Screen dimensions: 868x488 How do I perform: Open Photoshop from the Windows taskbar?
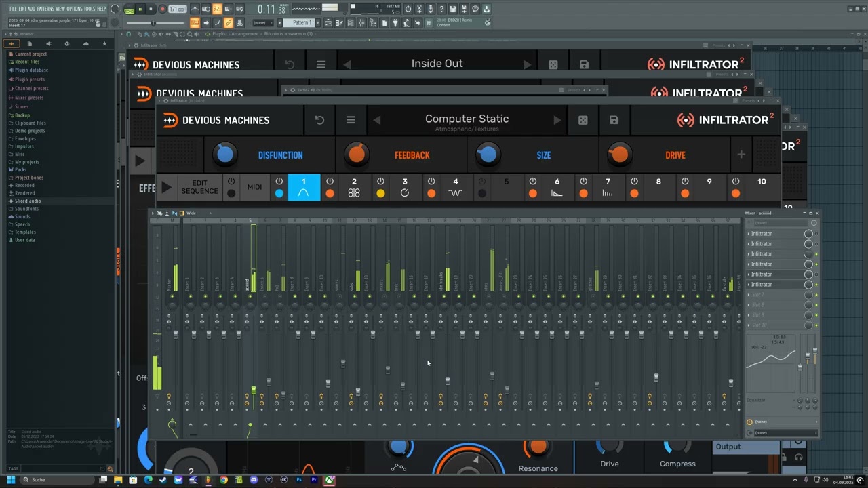(x=299, y=480)
